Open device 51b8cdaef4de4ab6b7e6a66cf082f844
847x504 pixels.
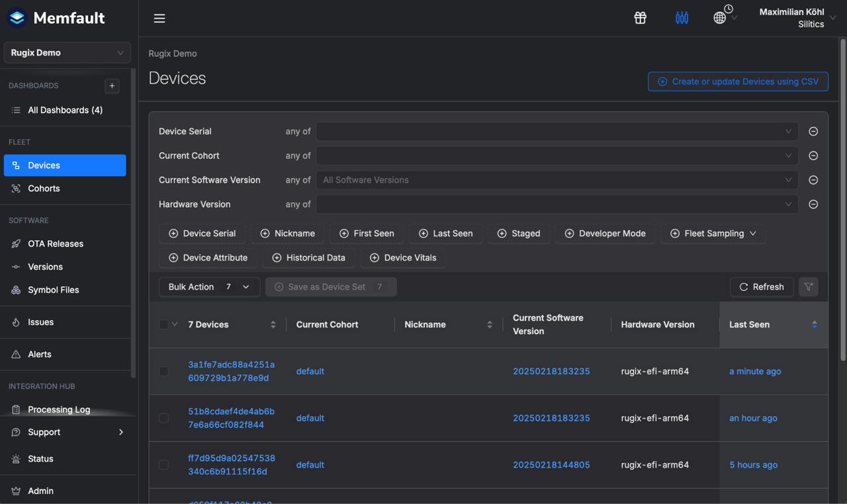pyautogui.click(x=232, y=418)
